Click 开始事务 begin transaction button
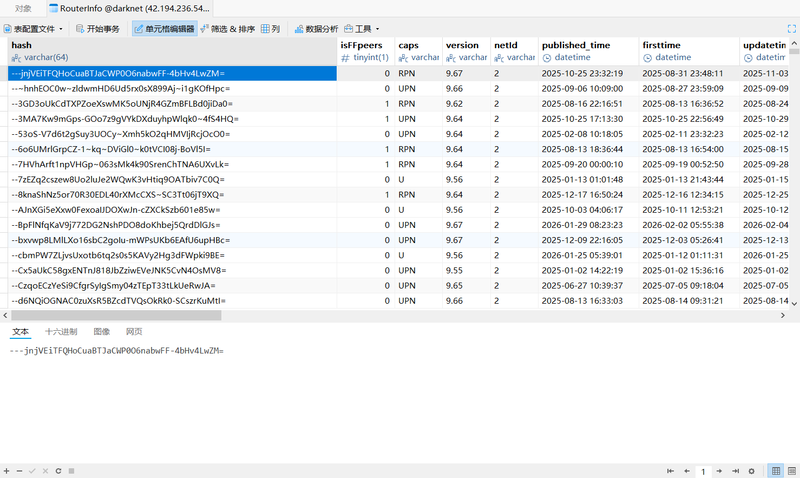The image size is (800, 478). click(97, 29)
